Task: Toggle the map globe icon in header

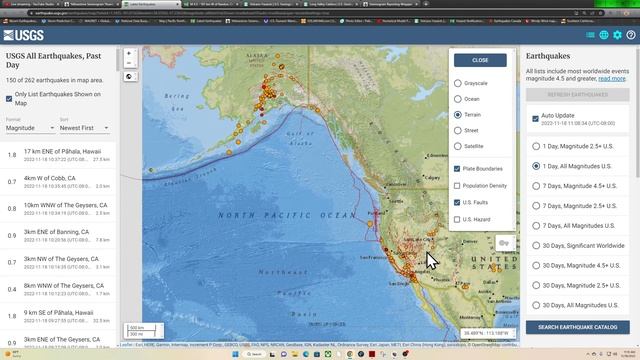Action: point(604,35)
